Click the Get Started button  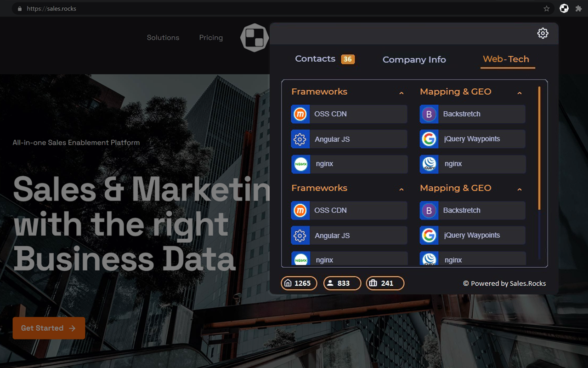click(x=49, y=328)
